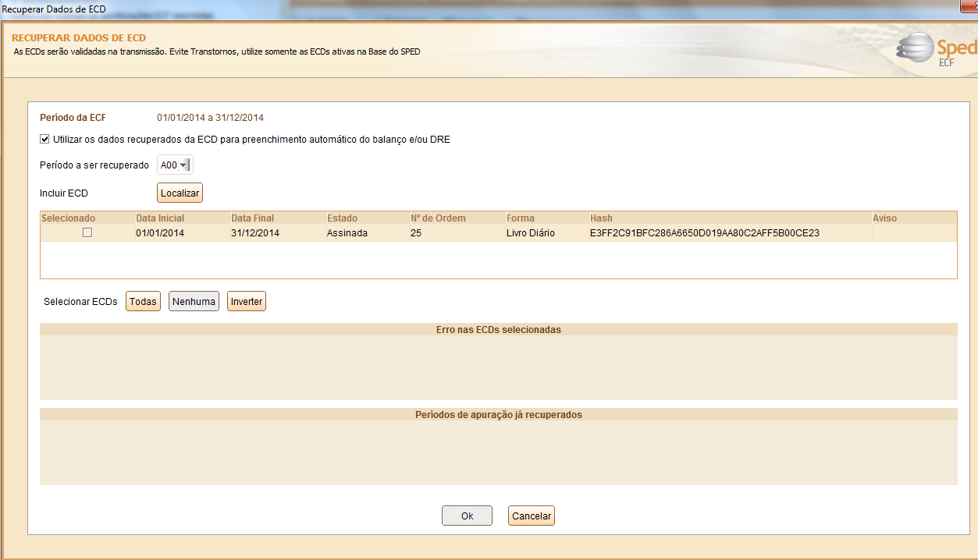Cancel the ECD data recovery dialog

point(531,516)
